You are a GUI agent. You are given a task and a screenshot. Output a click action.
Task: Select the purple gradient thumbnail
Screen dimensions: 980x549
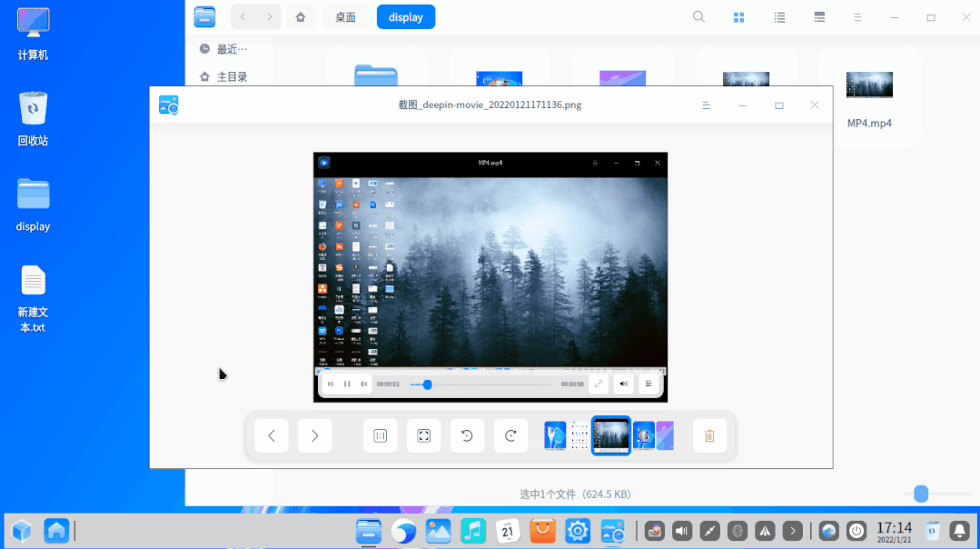(665, 435)
